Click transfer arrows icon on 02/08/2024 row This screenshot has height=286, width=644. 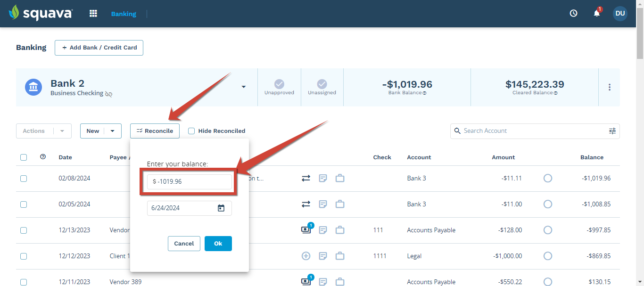pyautogui.click(x=306, y=178)
